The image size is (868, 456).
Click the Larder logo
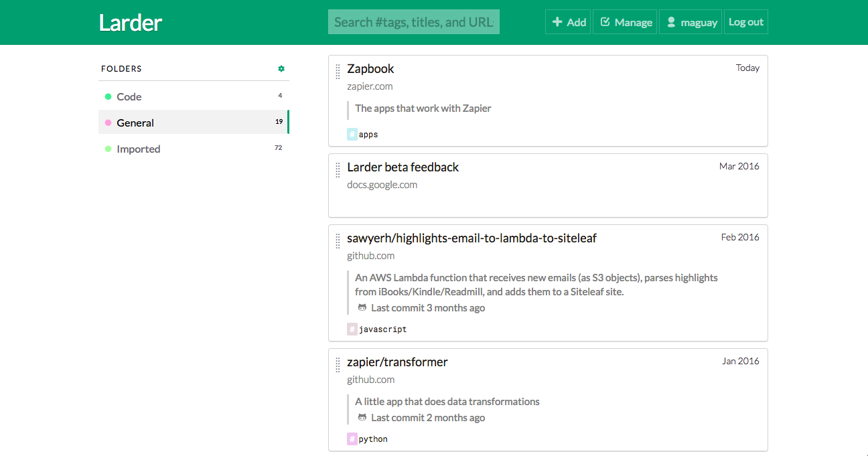coord(131,22)
